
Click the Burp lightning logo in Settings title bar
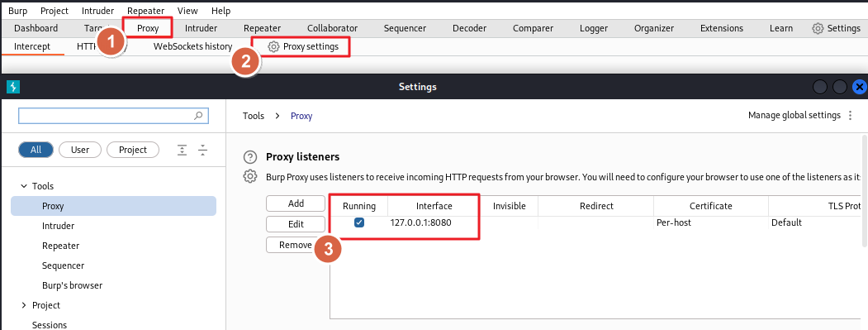point(12,87)
